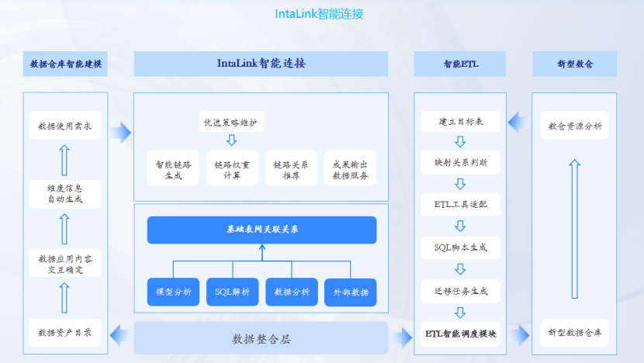Click the up arrow above 数据资产目录

point(65,297)
